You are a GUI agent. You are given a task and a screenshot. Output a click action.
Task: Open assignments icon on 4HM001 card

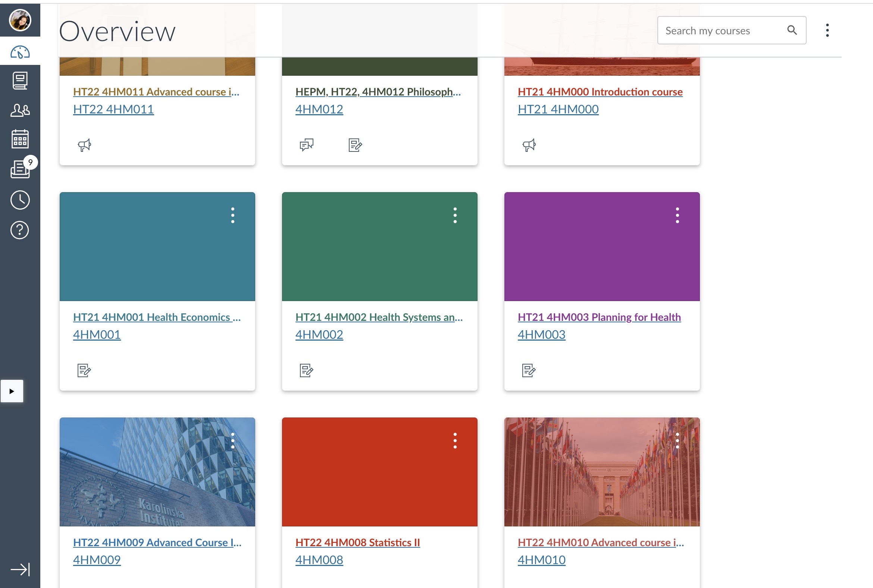[x=84, y=370]
